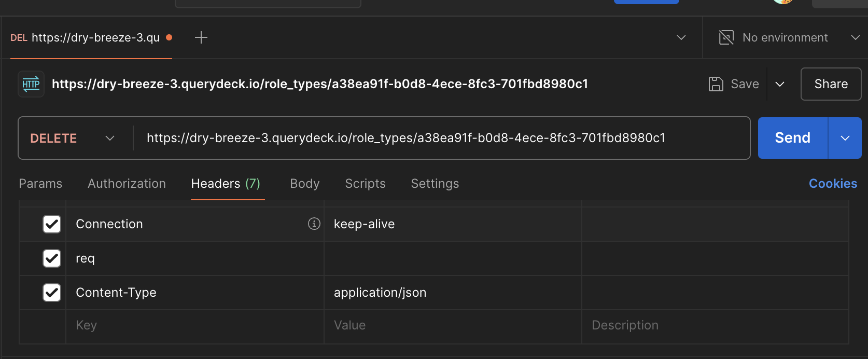Toggle the Content-Type header checkbox
Viewport: 868px width, 359px height.
[x=52, y=293]
